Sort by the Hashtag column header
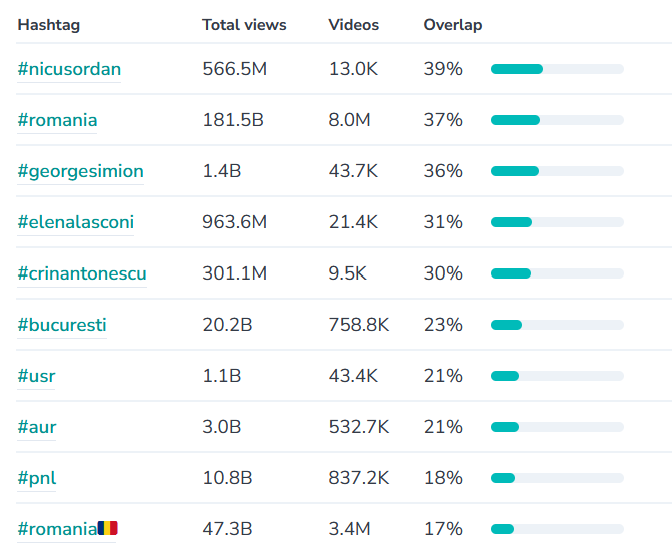Screen dimensions: 672x550 [48, 25]
